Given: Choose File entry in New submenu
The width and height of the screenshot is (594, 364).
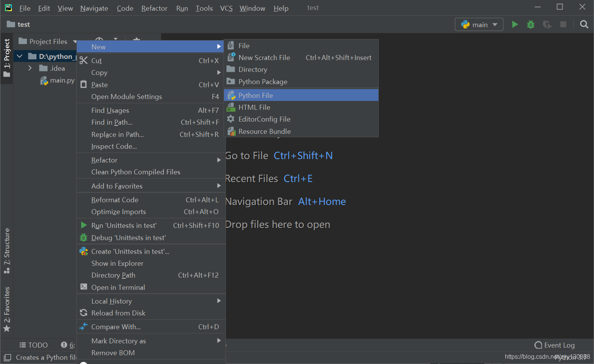Looking at the screenshot, I should pos(301,46).
